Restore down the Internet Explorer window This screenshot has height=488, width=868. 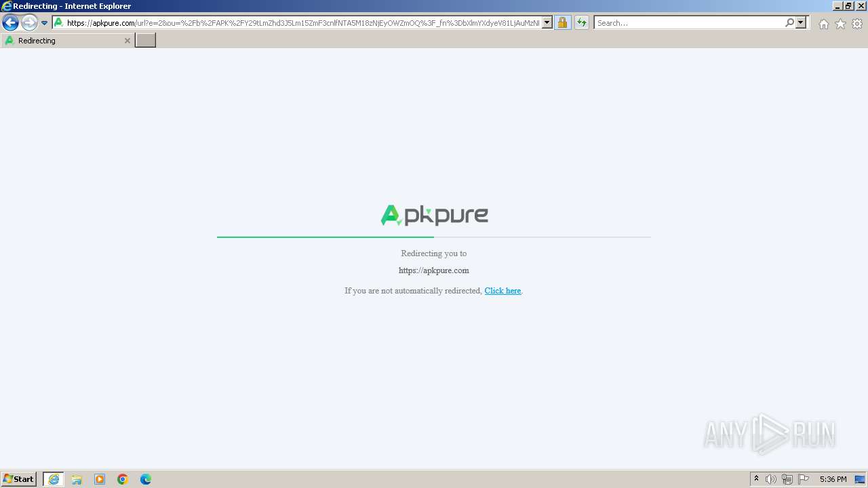848,5
